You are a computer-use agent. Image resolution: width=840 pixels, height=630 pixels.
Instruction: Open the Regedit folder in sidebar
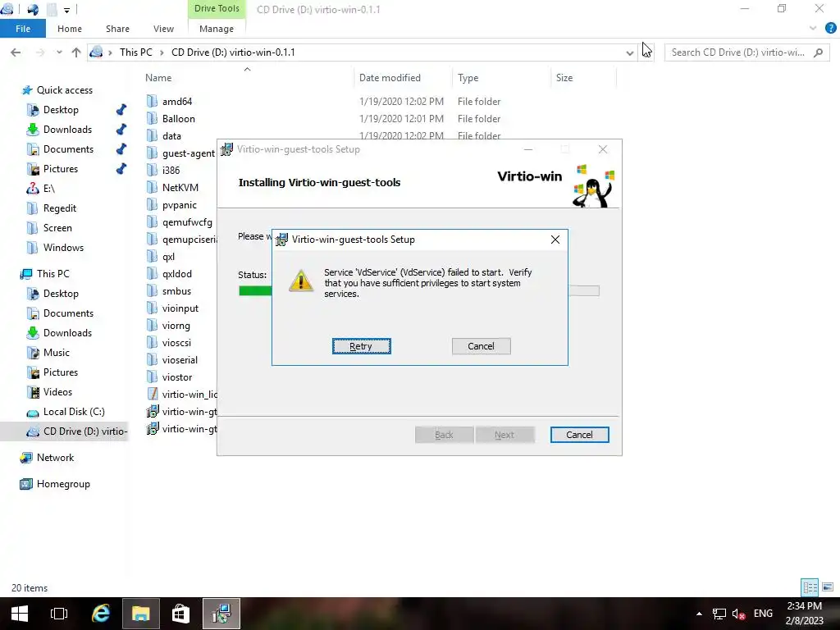click(x=59, y=208)
